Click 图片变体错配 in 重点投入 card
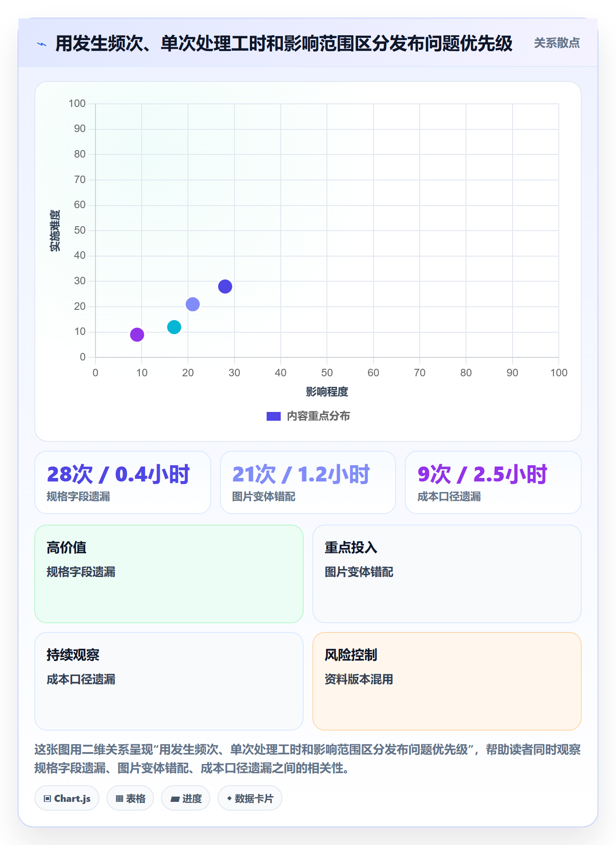The height and width of the screenshot is (845, 616). (359, 572)
